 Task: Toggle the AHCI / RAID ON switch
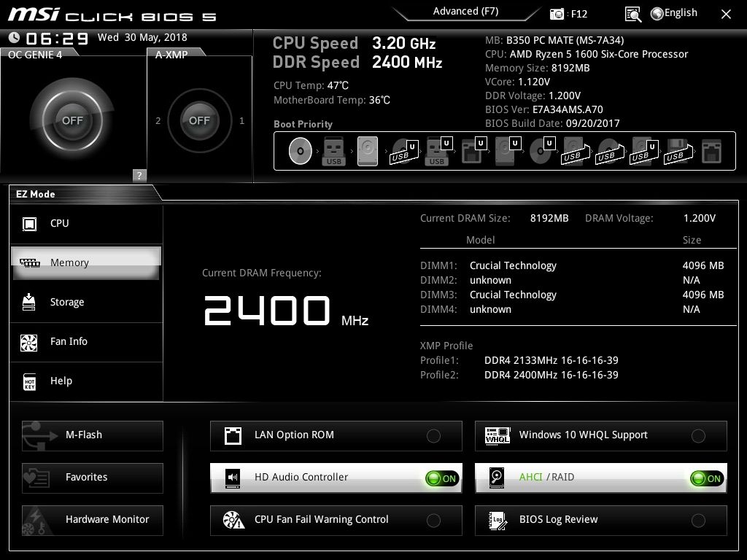point(707,478)
